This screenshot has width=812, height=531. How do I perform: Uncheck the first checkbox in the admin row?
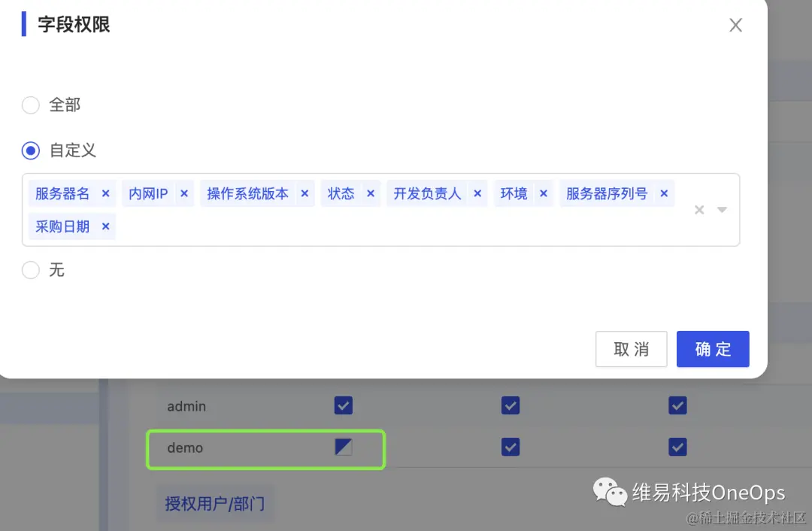tap(344, 405)
